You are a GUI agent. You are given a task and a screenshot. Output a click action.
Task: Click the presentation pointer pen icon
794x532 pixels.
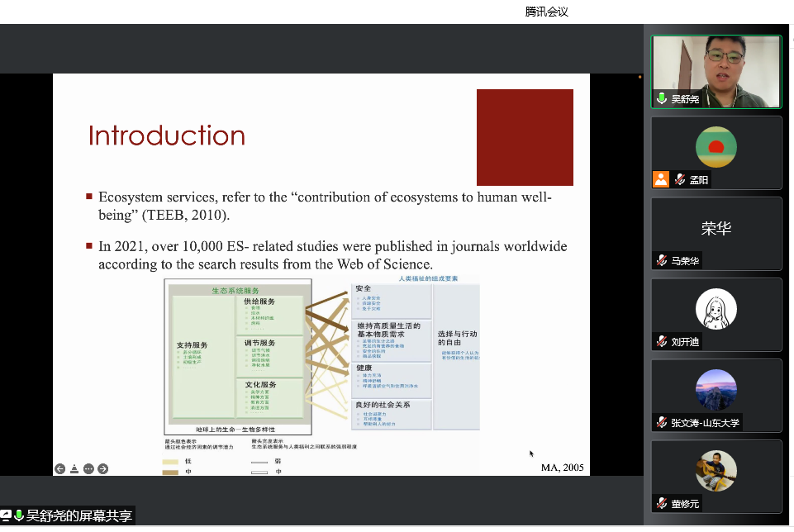(x=74, y=469)
